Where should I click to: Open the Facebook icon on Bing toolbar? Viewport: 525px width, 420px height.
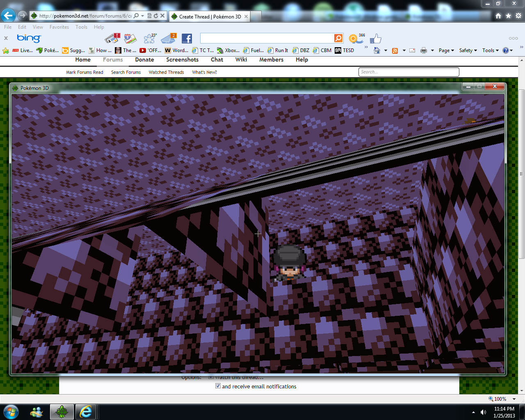click(187, 39)
